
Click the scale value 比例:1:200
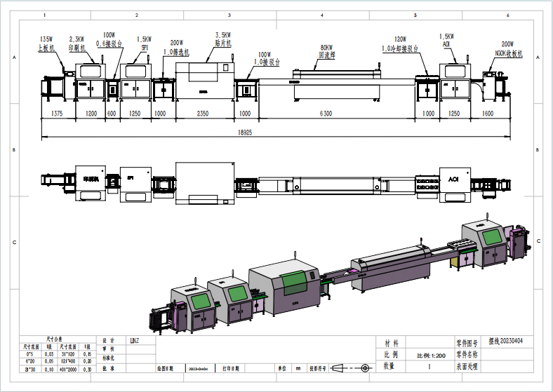click(429, 356)
